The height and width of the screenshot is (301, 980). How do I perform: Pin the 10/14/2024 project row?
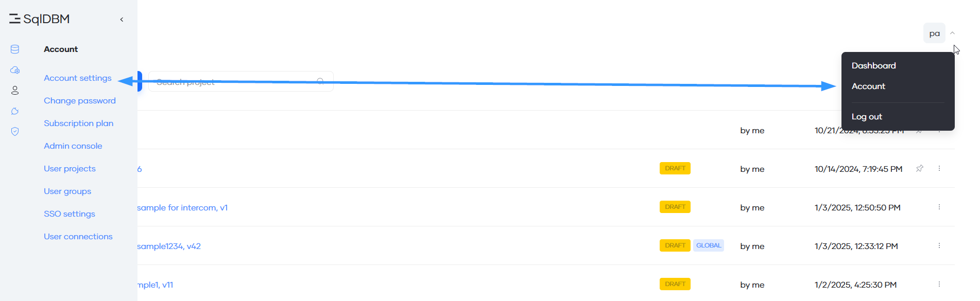(920, 168)
